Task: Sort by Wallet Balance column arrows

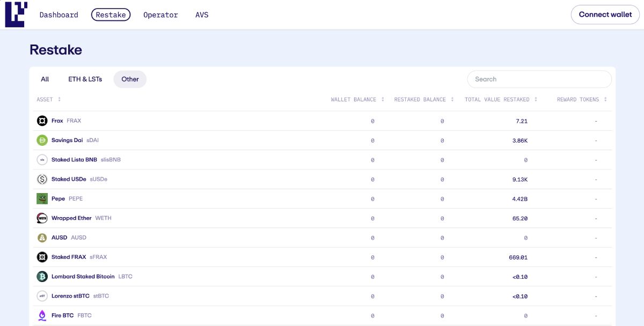Action: point(383,100)
